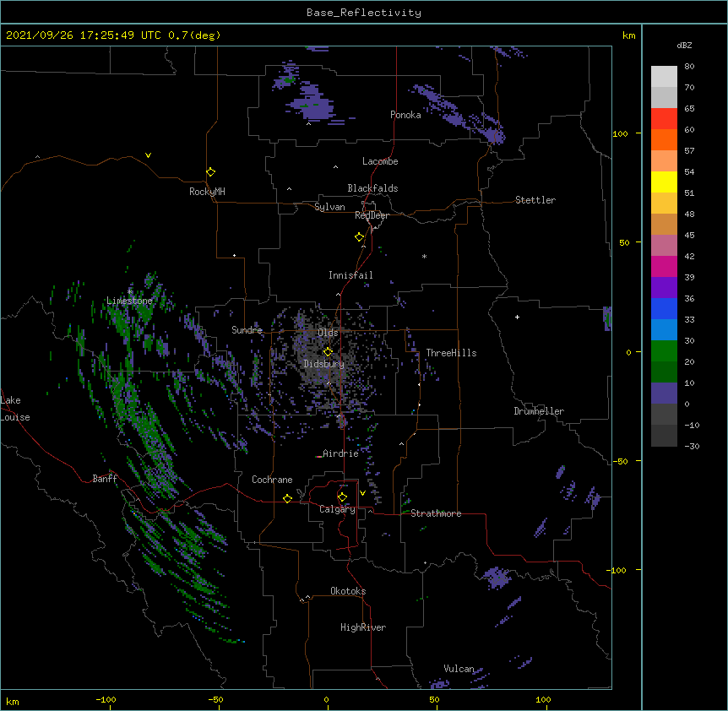This screenshot has width=728, height=711.
Task: Click the asterisk marker east of Innisfail
Action: tap(424, 257)
